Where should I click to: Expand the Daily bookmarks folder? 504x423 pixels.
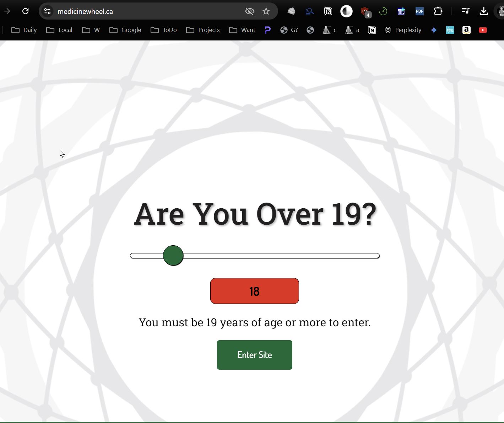24,30
